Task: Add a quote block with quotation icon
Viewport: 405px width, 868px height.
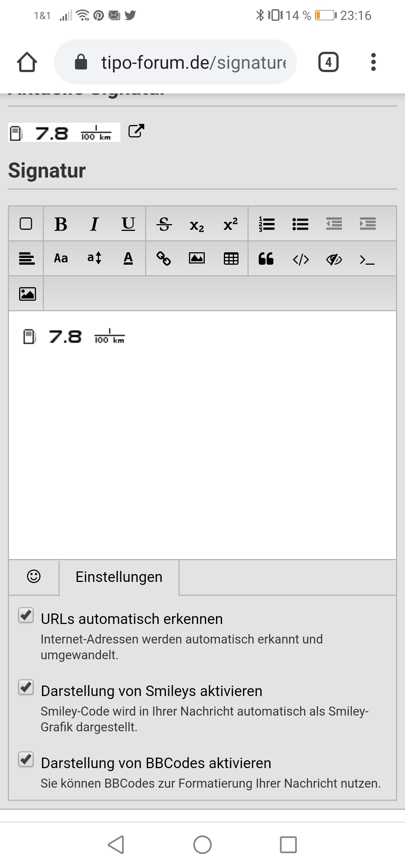Action: [x=266, y=259]
